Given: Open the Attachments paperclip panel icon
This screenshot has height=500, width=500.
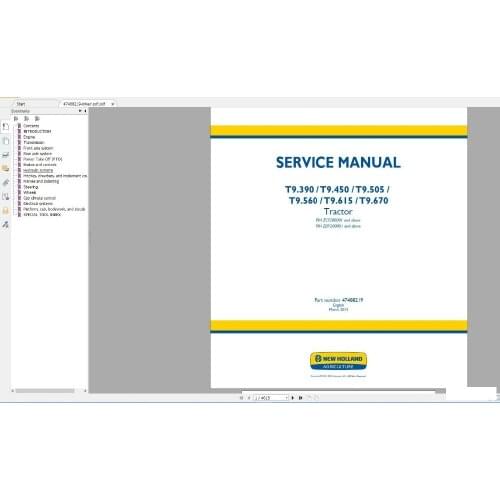Looking at the screenshot, I should click(5, 182).
